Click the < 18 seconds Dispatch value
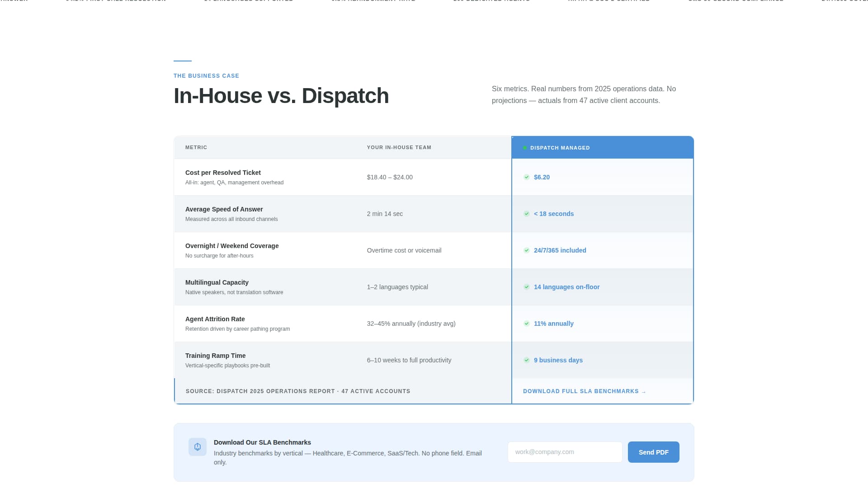 (554, 214)
